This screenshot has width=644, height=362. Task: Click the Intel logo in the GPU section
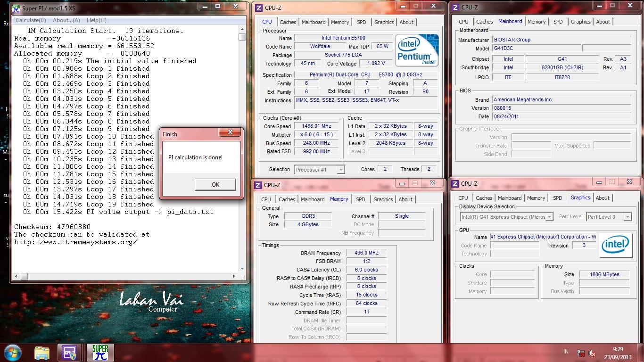tap(616, 246)
